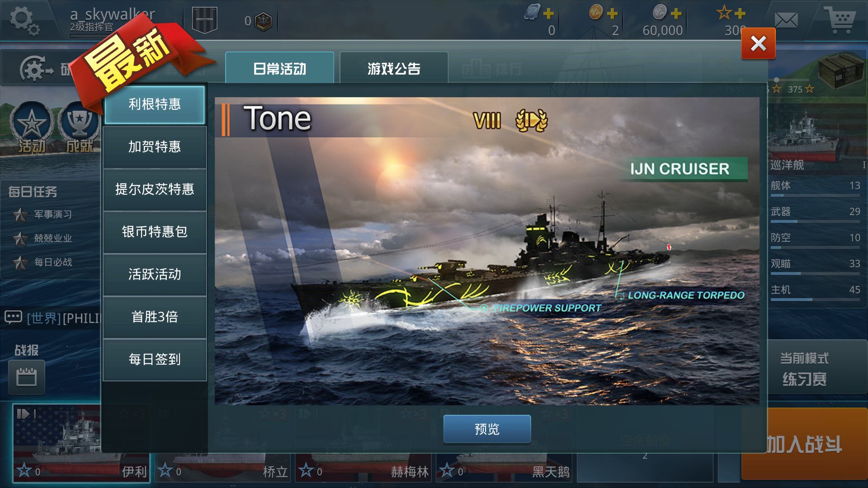This screenshot has width=868, height=488.
Task: Click the 预览 preview button
Action: coord(487,429)
